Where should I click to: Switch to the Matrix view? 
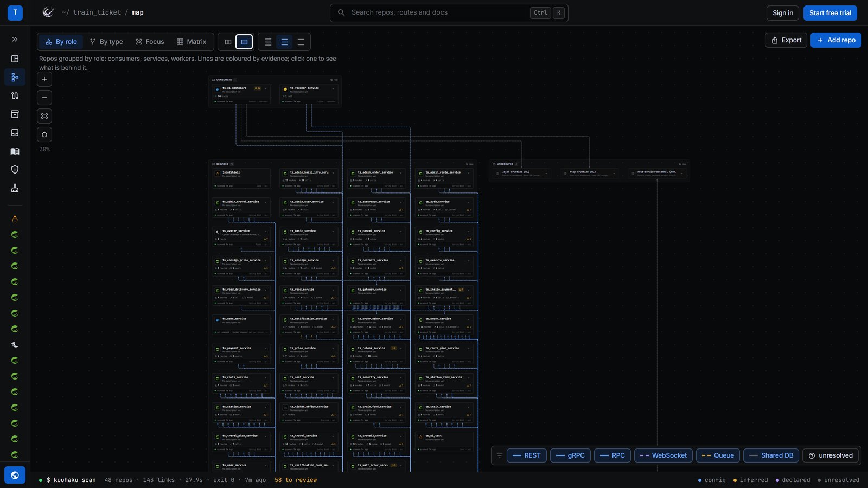pyautogui.click(x=192, y=42)
